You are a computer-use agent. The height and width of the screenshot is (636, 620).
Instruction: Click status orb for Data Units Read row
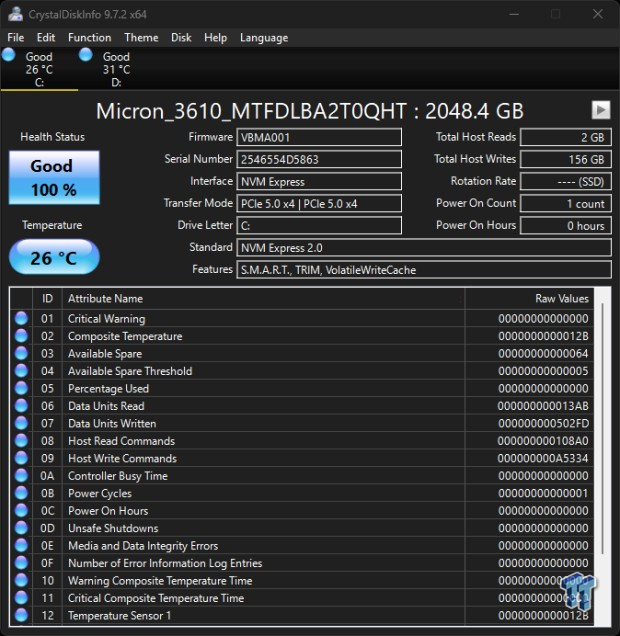(21, 406)
